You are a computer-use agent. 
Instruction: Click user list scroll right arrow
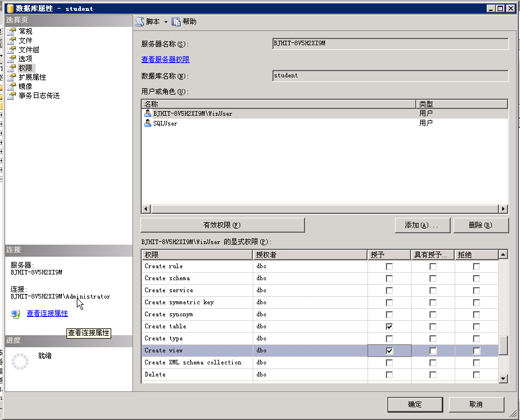(503, 209)
